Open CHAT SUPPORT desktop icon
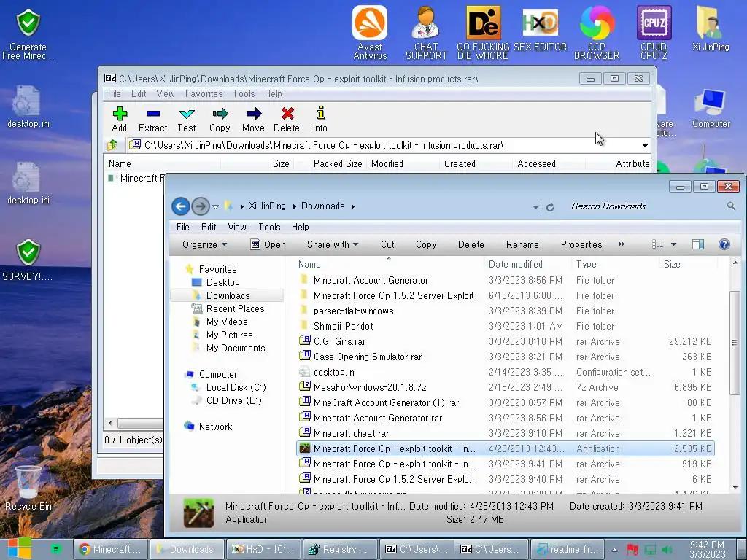Viewport: 747px width, 560px height. tap(426, 32)
